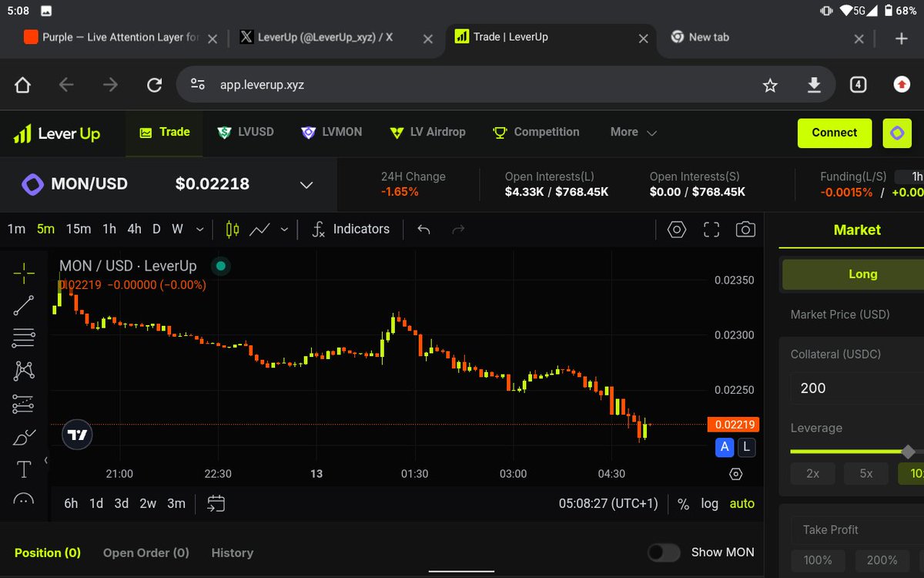Toggle the log scale option
Screen dimensions: 924x578
click(709, 504)
